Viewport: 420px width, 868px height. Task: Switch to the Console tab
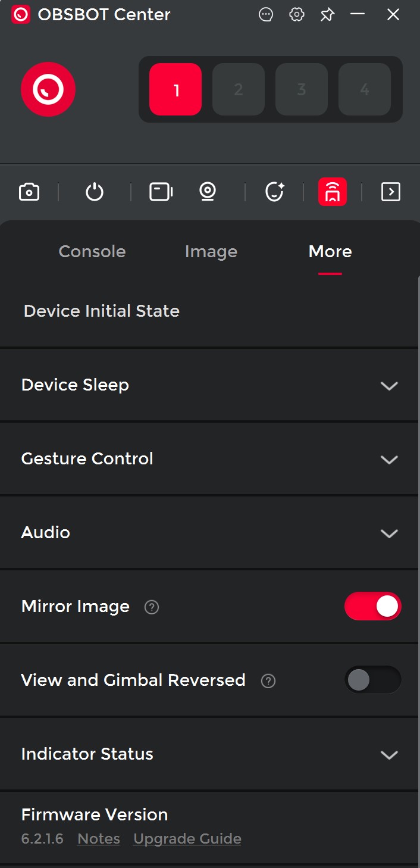tap(92, 252)
